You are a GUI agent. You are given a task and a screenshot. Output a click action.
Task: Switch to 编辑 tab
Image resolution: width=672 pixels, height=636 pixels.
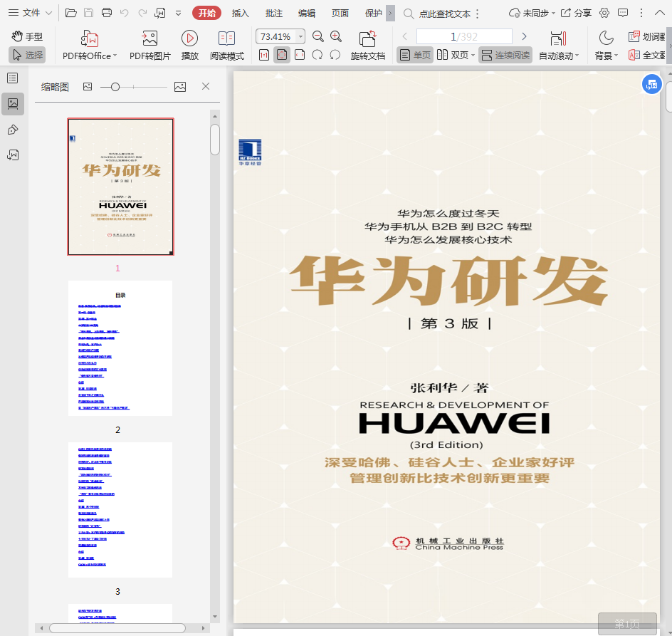(x=307, y=14)
